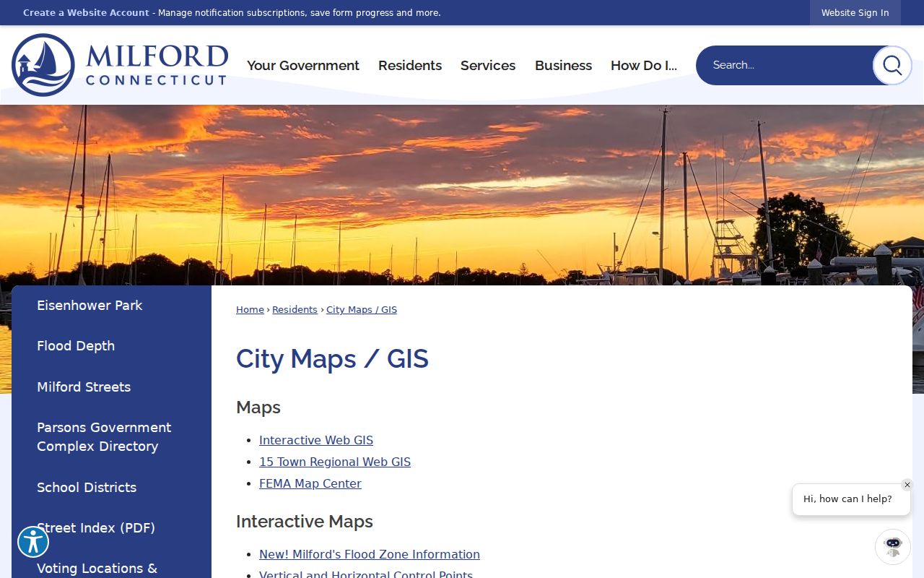Open FEMA Map Center link
924x578 pixels.
pyautogui.click(x=310, y=483)
